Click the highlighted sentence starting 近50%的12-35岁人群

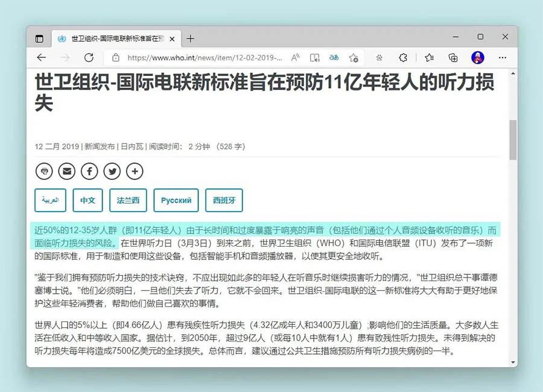[x=265, y=236]
